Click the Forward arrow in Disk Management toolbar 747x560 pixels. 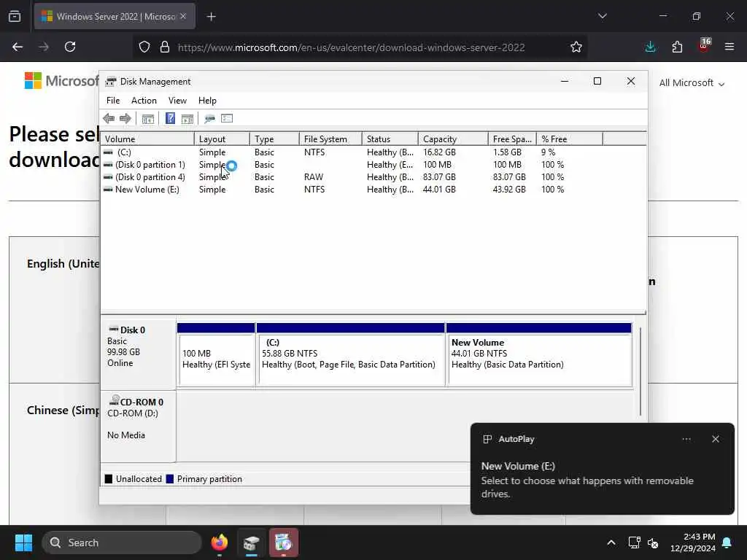125,119
